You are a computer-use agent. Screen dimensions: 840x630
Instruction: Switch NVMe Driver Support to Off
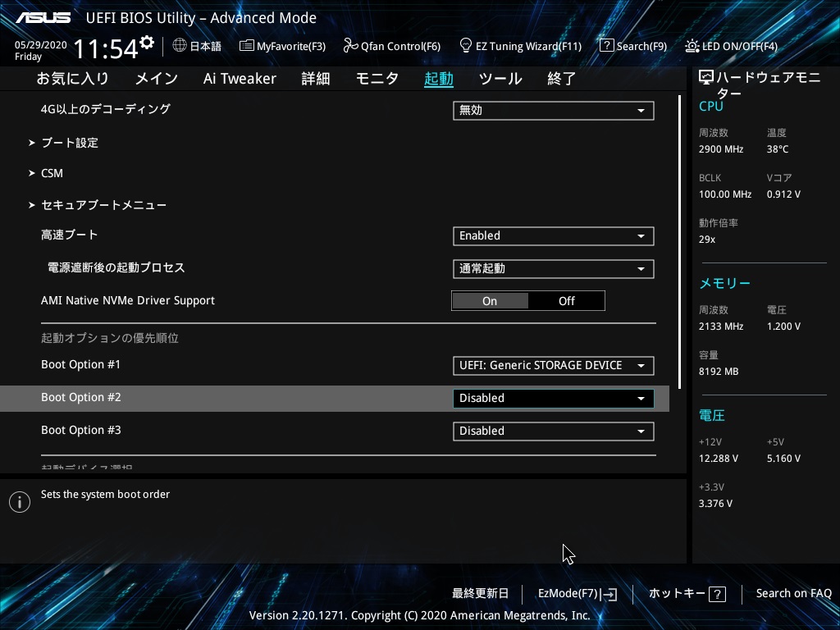[x=566, y=301]
